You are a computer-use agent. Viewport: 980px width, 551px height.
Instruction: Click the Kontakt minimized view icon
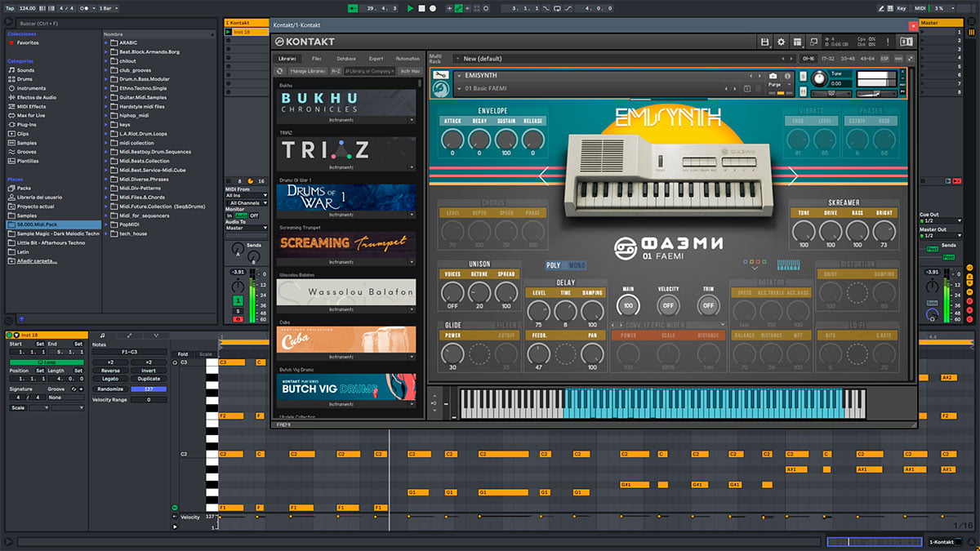point(813,42)
